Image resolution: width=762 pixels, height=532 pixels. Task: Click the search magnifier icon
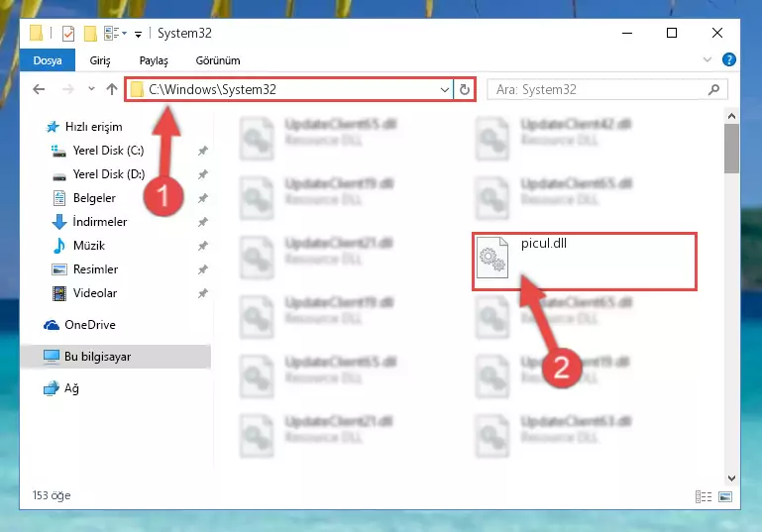(x=713, y=90)
